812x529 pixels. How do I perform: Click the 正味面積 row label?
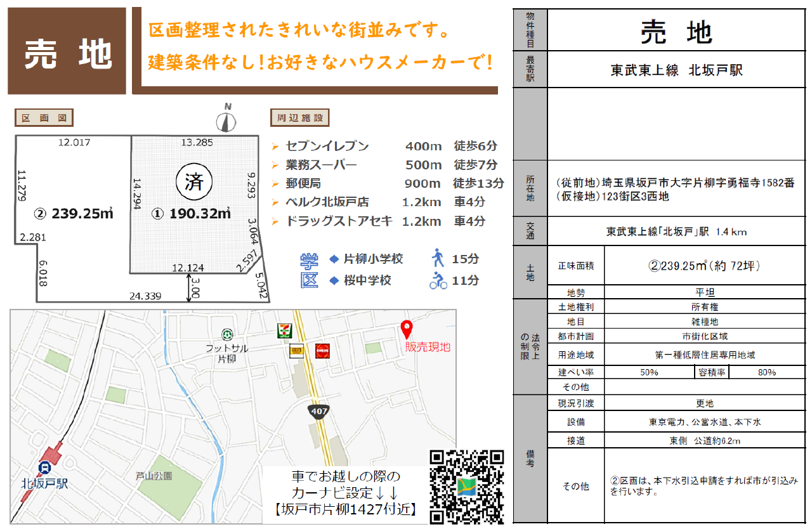tap(577, 266)
